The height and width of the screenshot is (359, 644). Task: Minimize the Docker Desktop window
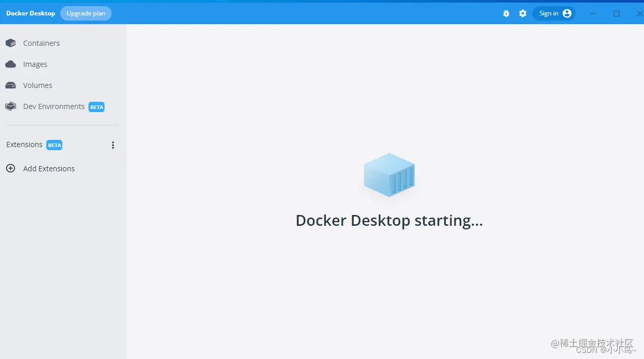(x=593, y=13)
